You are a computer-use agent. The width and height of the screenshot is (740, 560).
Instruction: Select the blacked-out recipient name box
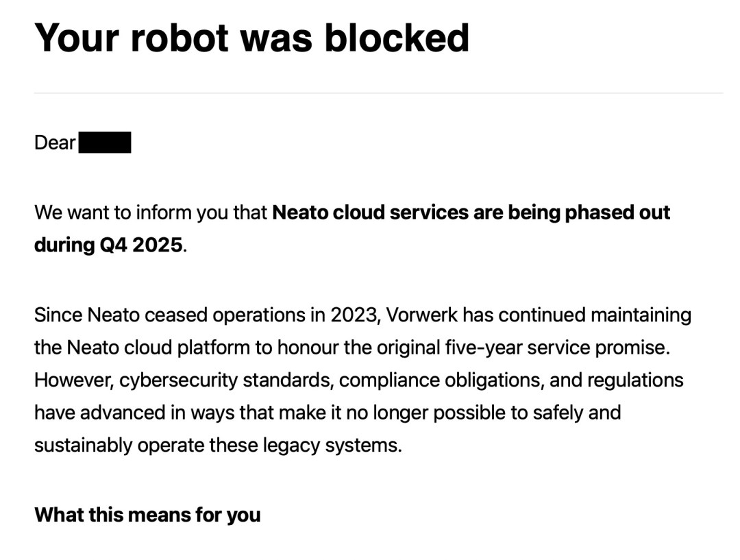(x=105, y=143)
